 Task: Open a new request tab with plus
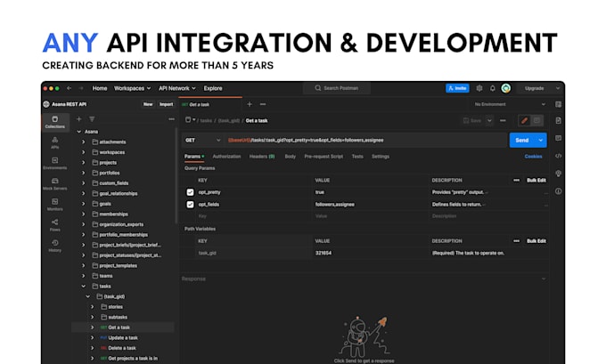coord(250,104)
